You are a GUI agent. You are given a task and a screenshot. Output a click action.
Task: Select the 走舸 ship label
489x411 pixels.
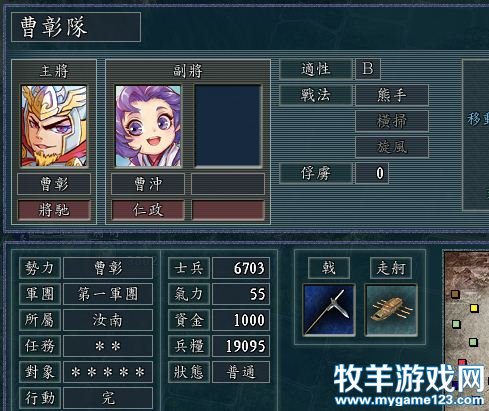click(x=391, y=268)
